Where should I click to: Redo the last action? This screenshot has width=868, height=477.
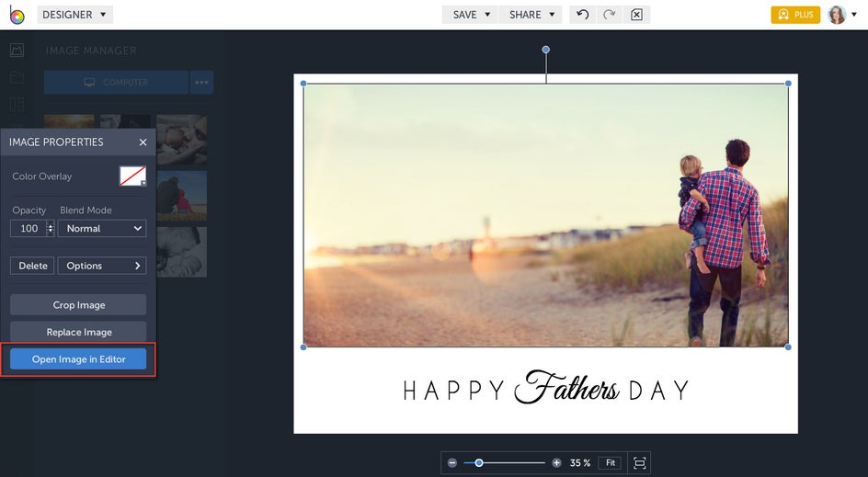tap(609, 15)
